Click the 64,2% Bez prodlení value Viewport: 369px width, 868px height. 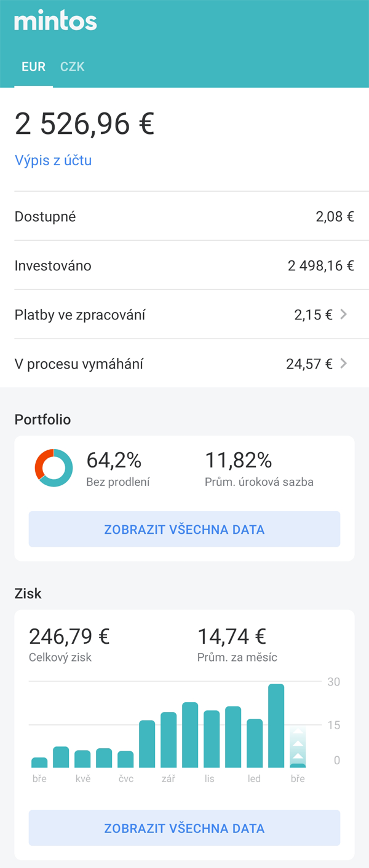coord(114,459)
